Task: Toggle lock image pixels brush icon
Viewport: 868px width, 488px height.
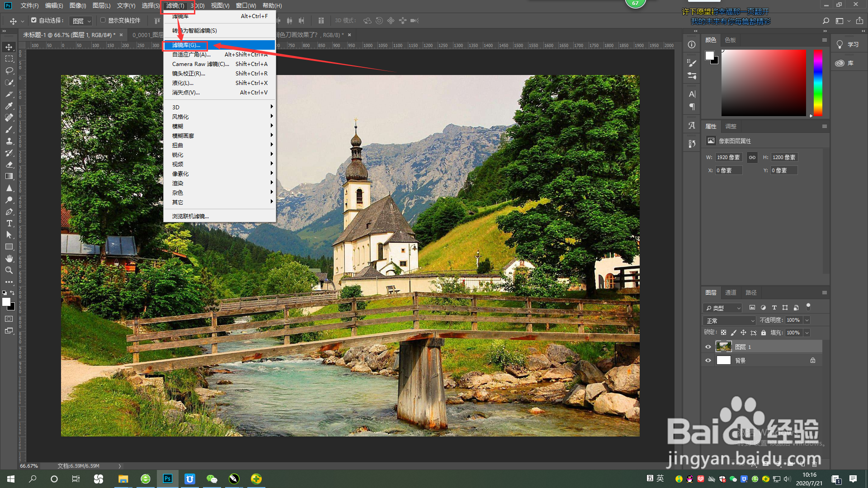Action: pyautogui.click(x=733, y=333)
